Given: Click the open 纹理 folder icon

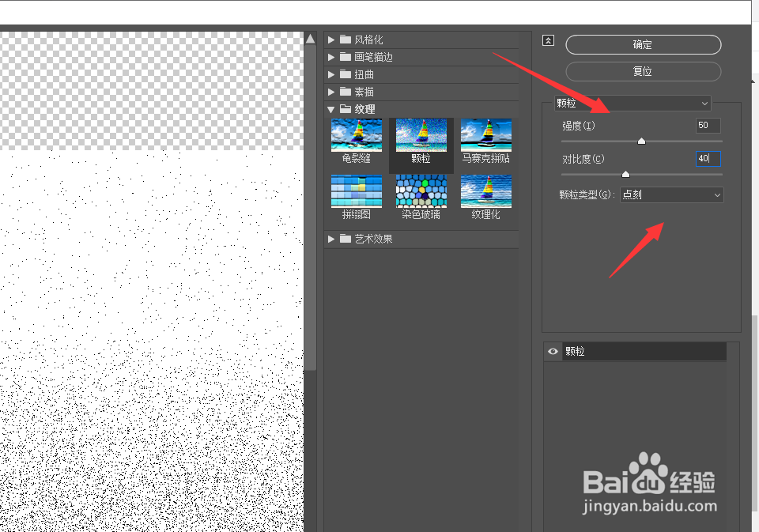Looking at the screenshot, I should point(346,109).
